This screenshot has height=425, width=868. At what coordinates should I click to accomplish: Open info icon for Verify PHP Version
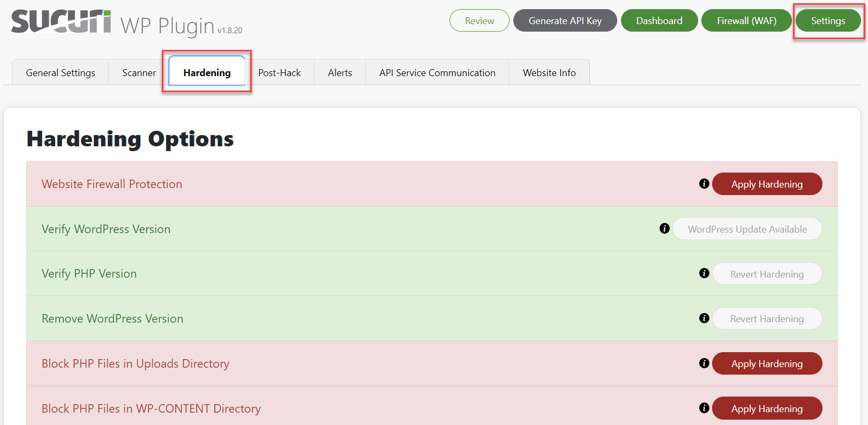pyautogui.click(x=704, y=273)
